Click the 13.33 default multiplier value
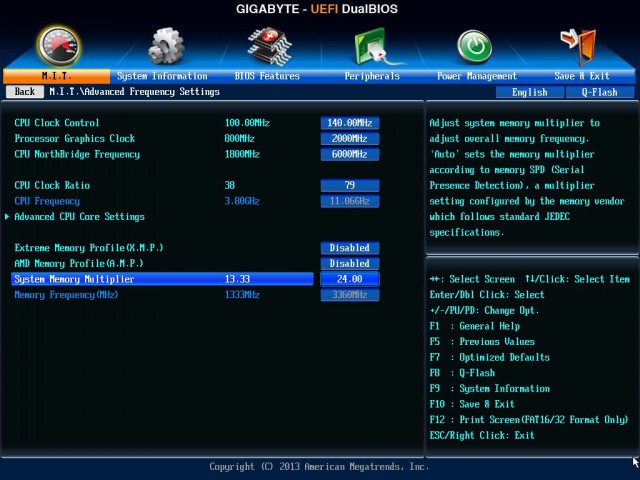The image size is (640, 480). tap(237, 279)
